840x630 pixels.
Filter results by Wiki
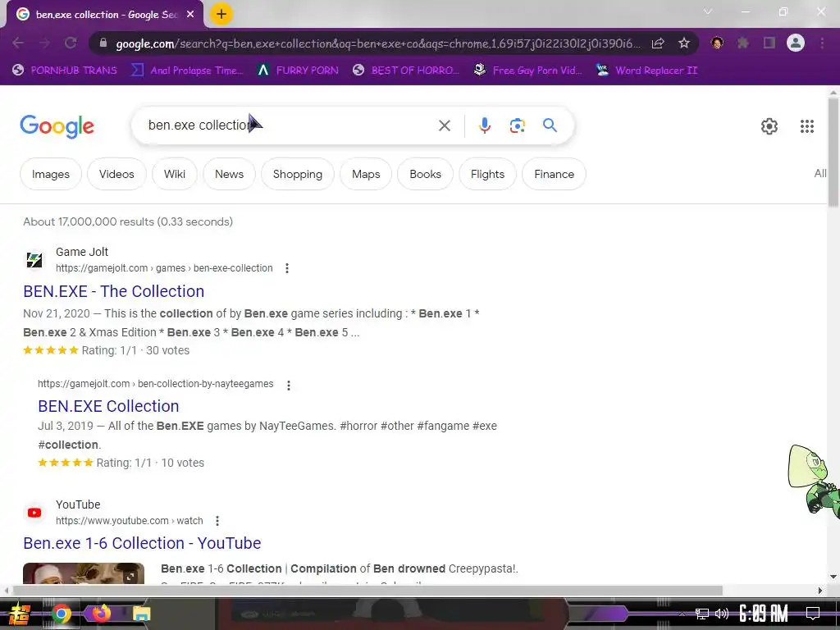coord(175,174)
